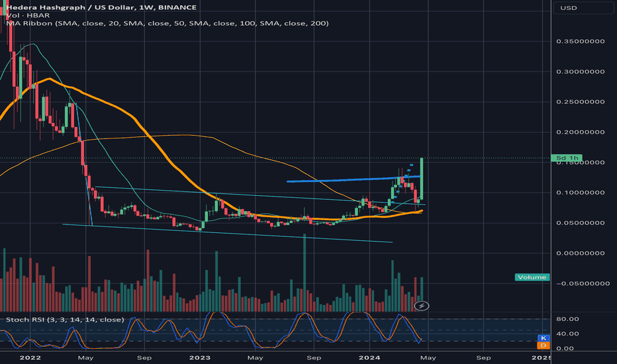The image size is (617, 364).
Task: Click the 2023 time axis label
Action: tap(200, 357)
